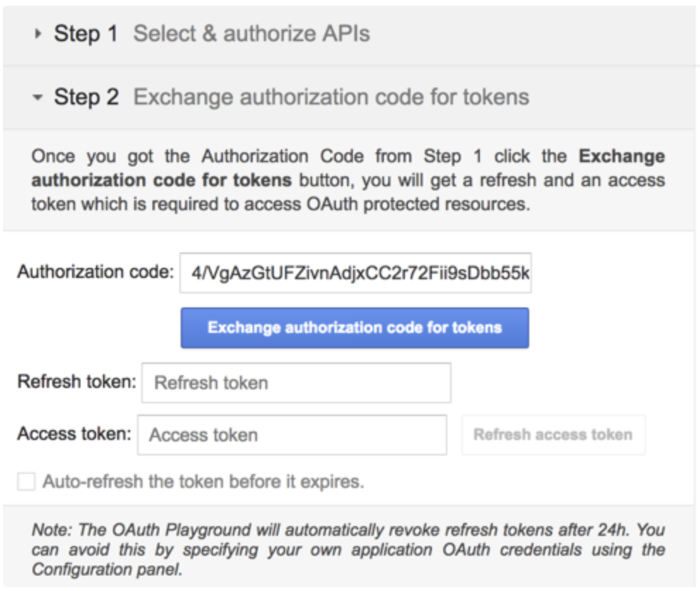Click the 'Step 1' header label

pyautogui.click(x=86, y=34)
